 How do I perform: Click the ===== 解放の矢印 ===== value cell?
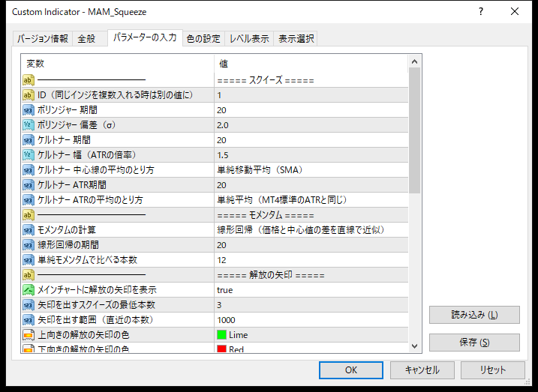pos(311,275)
